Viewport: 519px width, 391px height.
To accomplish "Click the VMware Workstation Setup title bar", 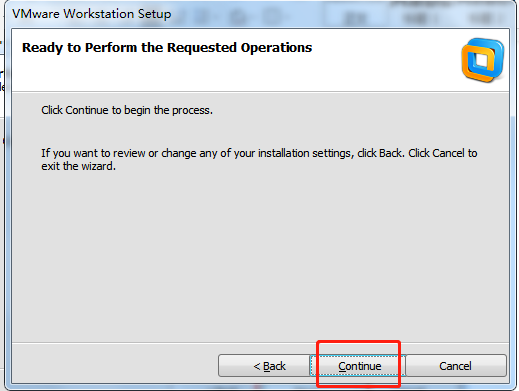I will (x=260, y=14).
